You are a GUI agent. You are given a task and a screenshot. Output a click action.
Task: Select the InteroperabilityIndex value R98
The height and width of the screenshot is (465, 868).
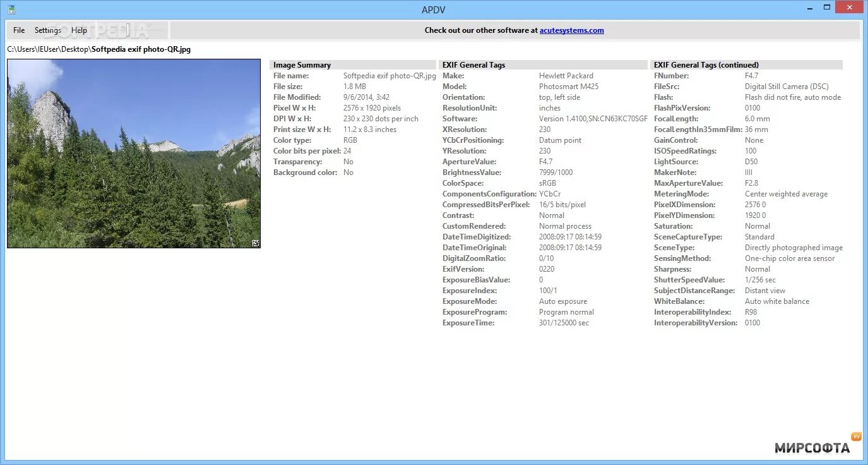coord(751,312)
